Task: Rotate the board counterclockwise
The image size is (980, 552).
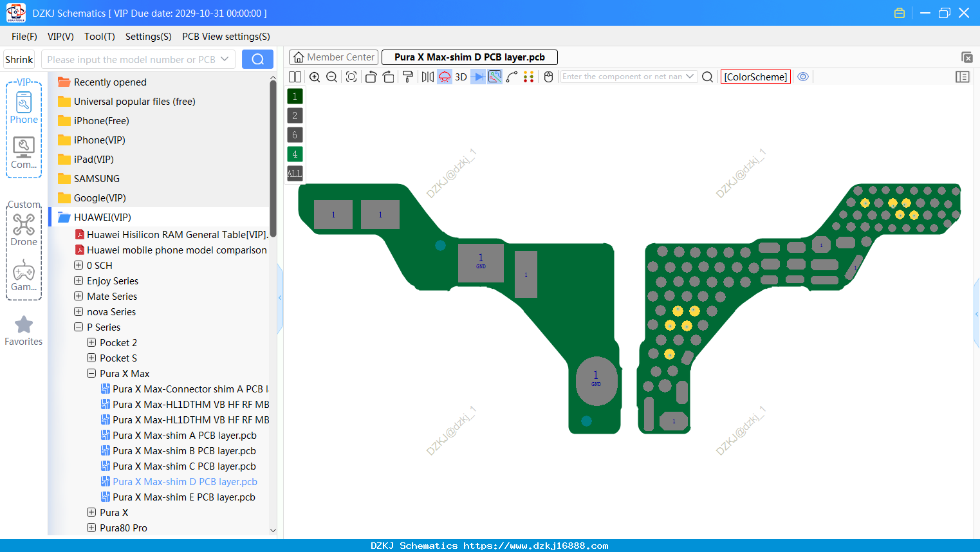Action: (x=371, y=77)
